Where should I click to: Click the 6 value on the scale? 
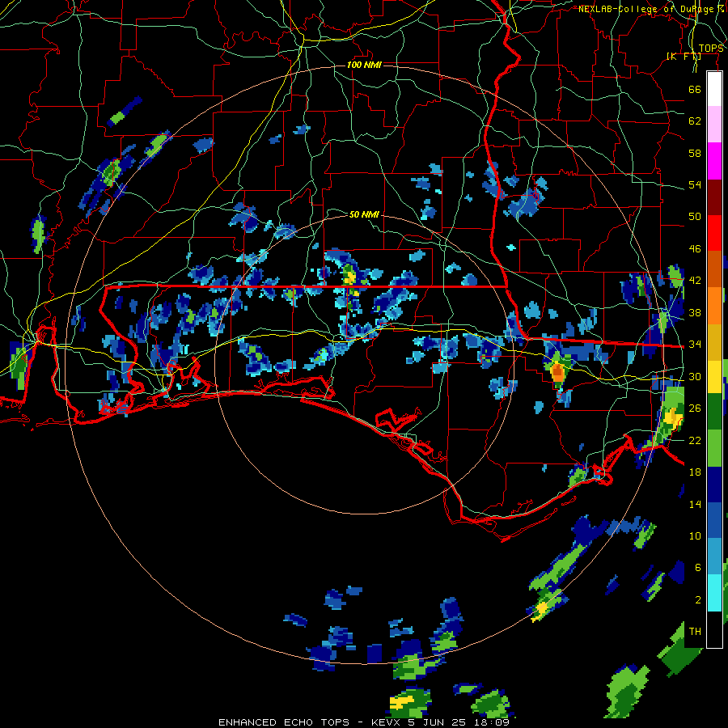[698, 568]
